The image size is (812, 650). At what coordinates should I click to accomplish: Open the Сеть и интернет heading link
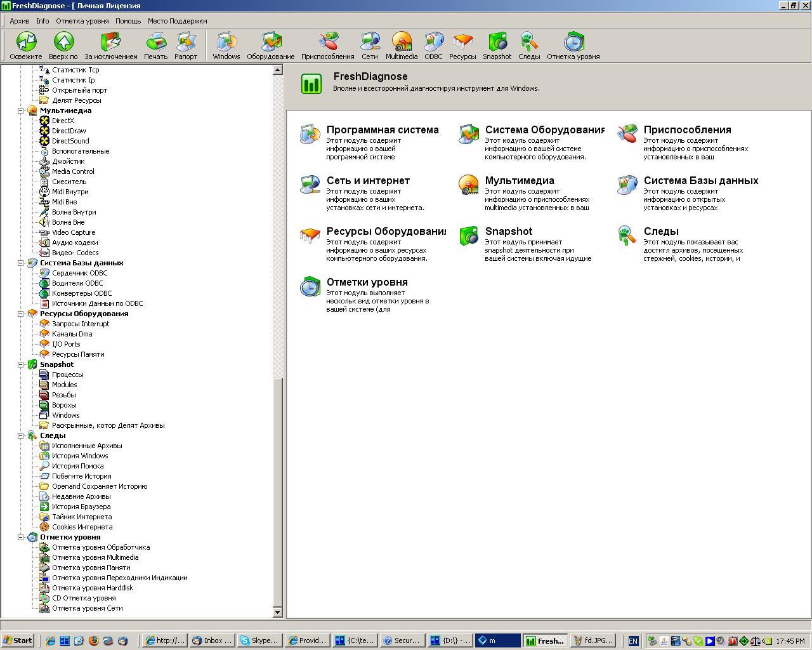(x=368, y=180)
